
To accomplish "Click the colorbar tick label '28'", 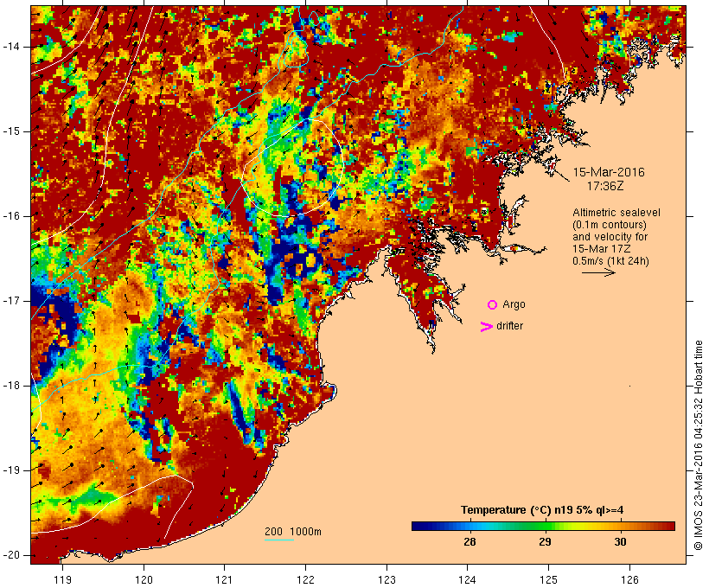I will (x=469, y=542).
